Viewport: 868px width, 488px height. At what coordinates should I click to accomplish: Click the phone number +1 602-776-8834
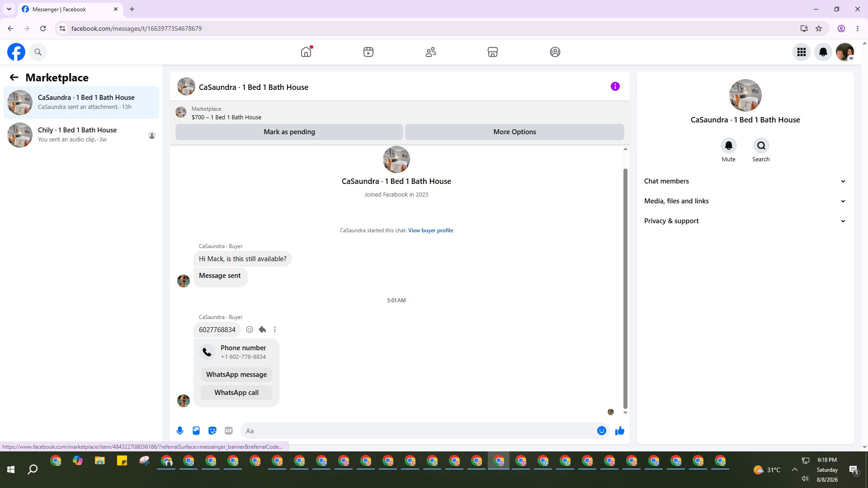pyautogui.click(x=243, y=357)
